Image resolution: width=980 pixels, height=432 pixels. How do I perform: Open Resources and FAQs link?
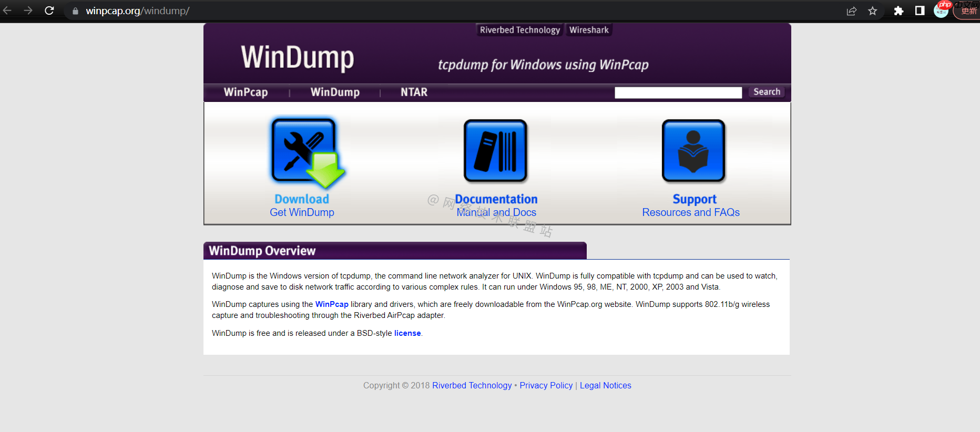click(x=691, y=212)
